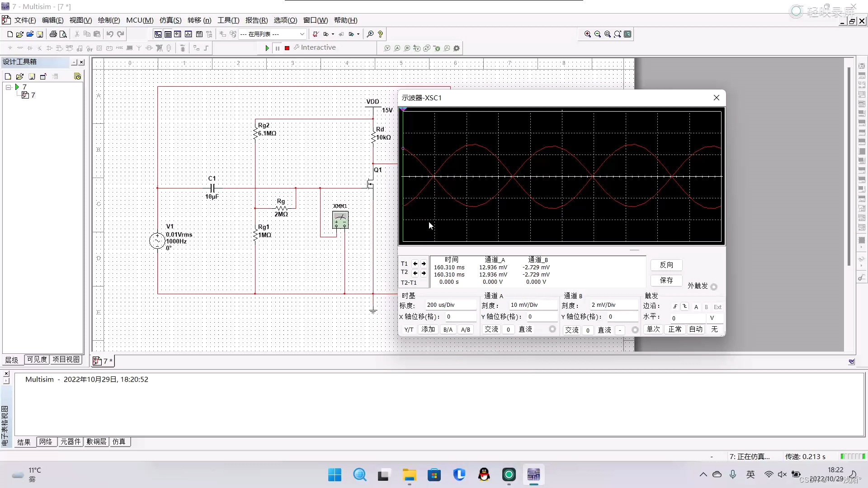868x488 pixels.
Task: Select rising edge trigger mode
Action: pos(675,306)
